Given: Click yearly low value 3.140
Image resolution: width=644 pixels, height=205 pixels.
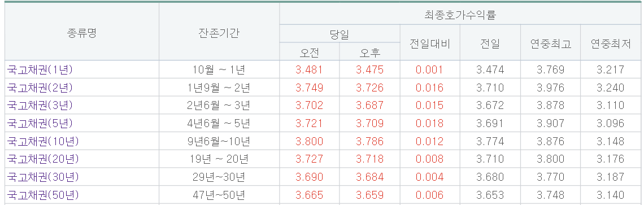Looking at the screenshot, I should click(x=610, y=195).
